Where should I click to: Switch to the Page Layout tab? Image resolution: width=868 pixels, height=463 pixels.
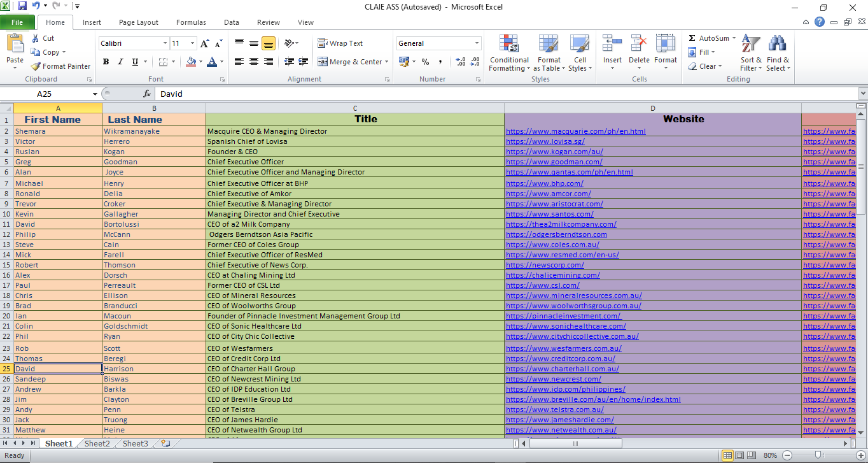(139, 22)
